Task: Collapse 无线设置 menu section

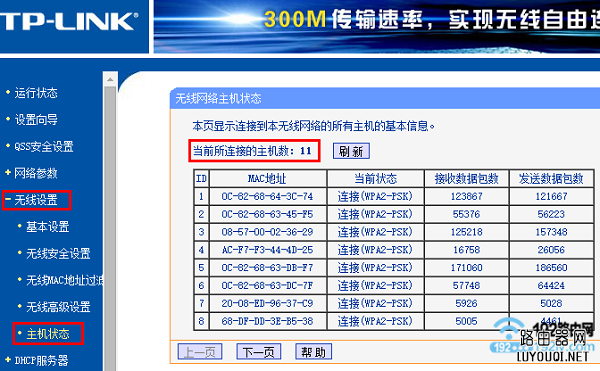Action: tap(36, 200)
